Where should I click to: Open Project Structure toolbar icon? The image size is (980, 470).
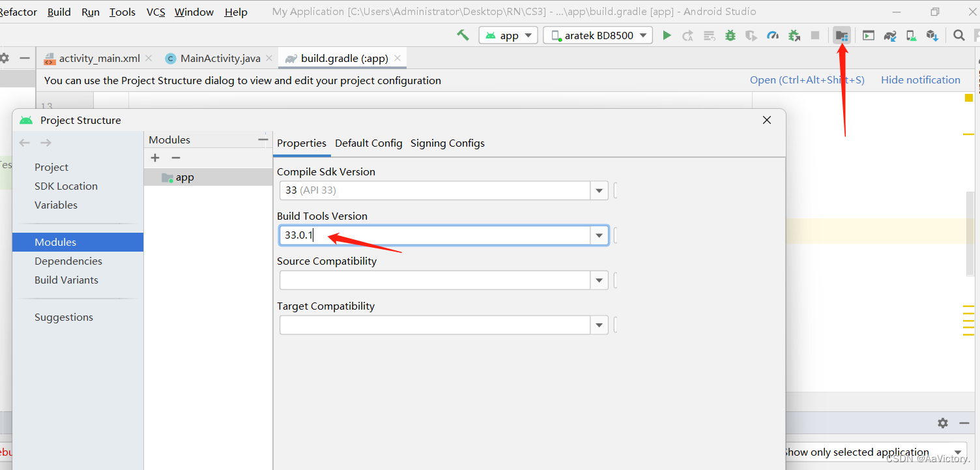coord(842,35)
